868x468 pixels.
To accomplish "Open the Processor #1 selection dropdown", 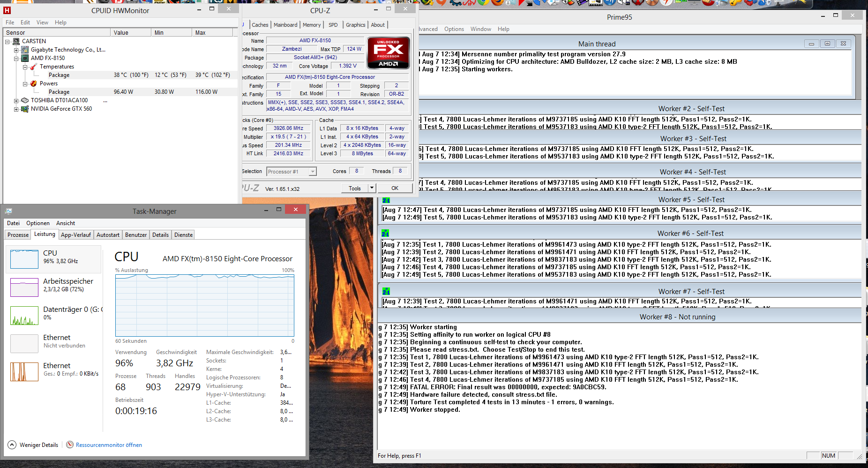I will pyautogui.click(x=313, y=172).
